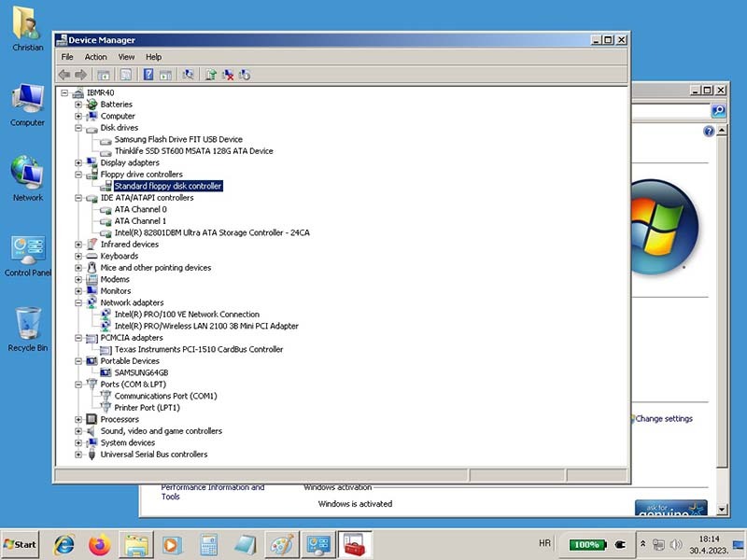Viewport: 747px width, 560px height.
Task: Open Firefox from the taskbar
Action: click(99, 543)
